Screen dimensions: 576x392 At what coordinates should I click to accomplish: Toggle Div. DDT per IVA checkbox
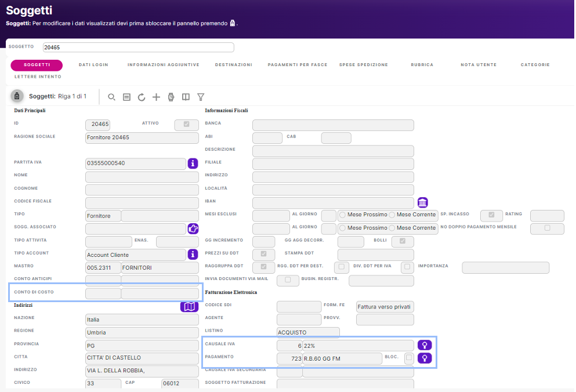click(407, 267)
